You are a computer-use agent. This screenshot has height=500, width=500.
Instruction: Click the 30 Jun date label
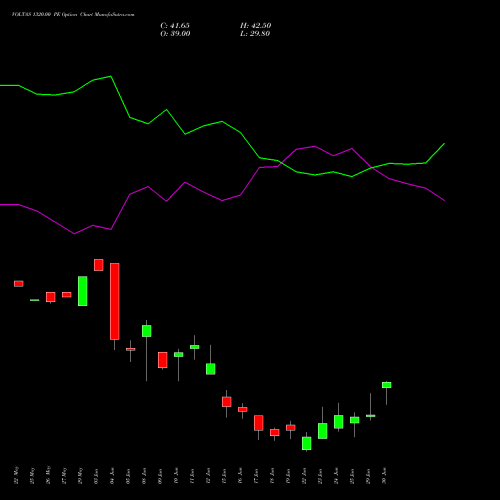pos(385,476)
